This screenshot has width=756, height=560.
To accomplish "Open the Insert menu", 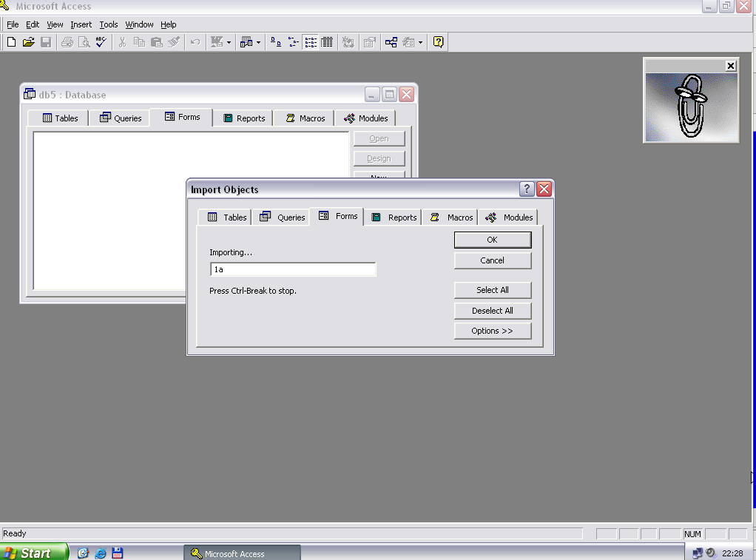I will point(81,24).
